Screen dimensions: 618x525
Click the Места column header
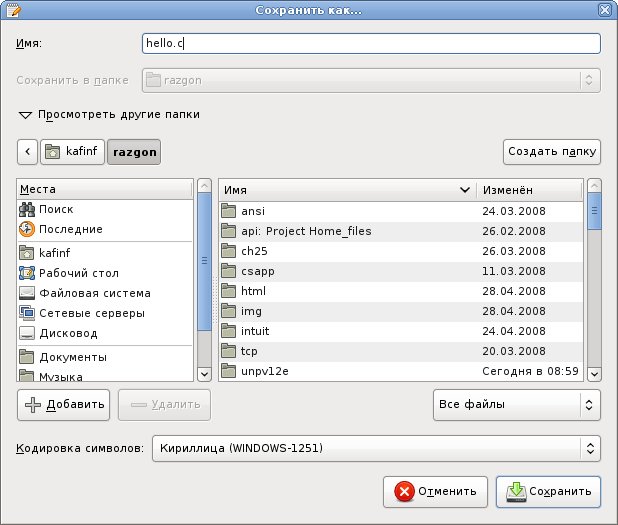coord(105,190)
